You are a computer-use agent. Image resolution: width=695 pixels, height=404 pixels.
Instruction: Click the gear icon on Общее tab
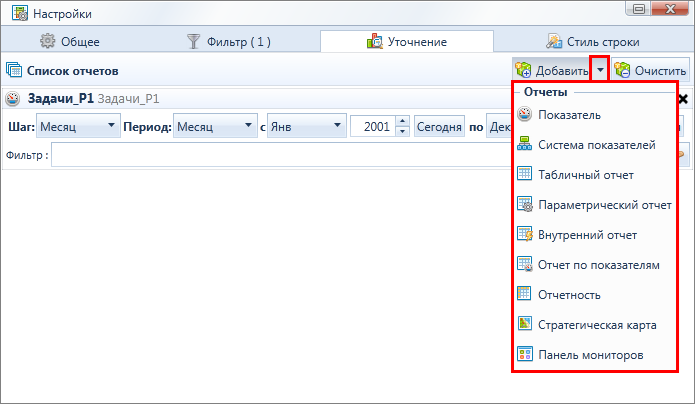coord(47,41)
